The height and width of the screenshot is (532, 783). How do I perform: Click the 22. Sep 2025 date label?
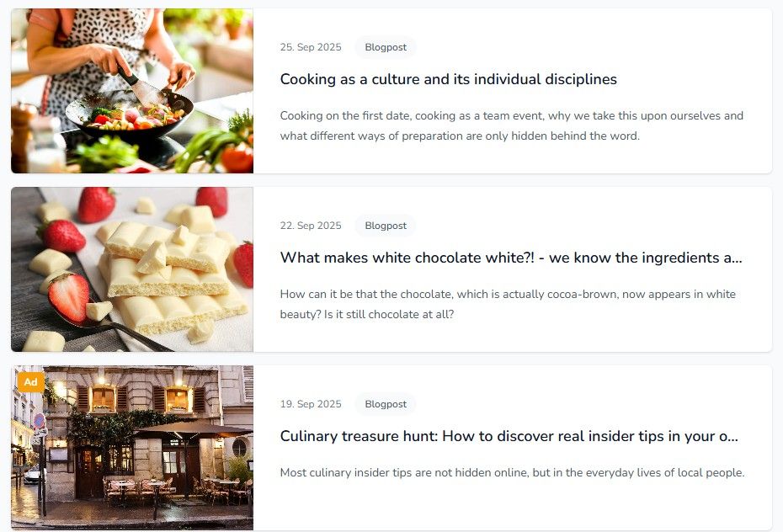pos(311,226)
